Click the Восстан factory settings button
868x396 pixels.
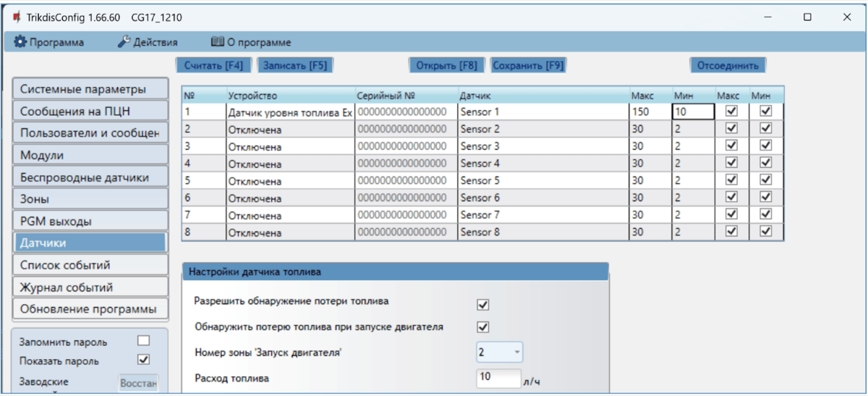[138, 384]
